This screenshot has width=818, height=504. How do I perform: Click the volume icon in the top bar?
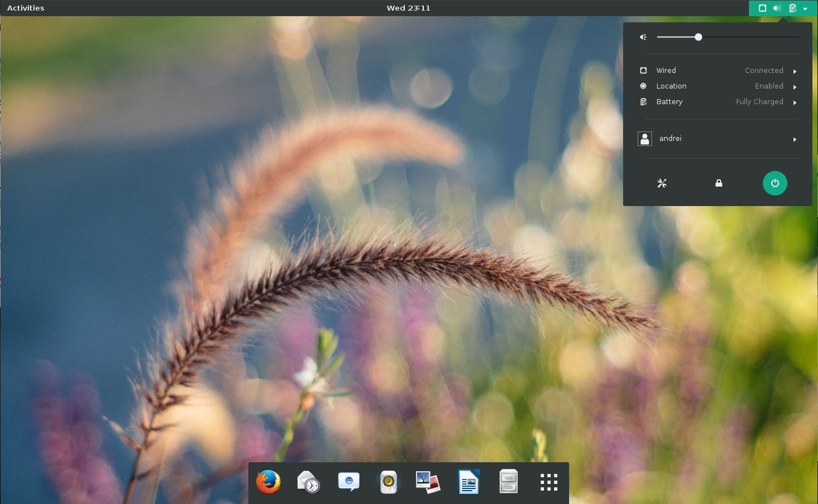point(777,8)
